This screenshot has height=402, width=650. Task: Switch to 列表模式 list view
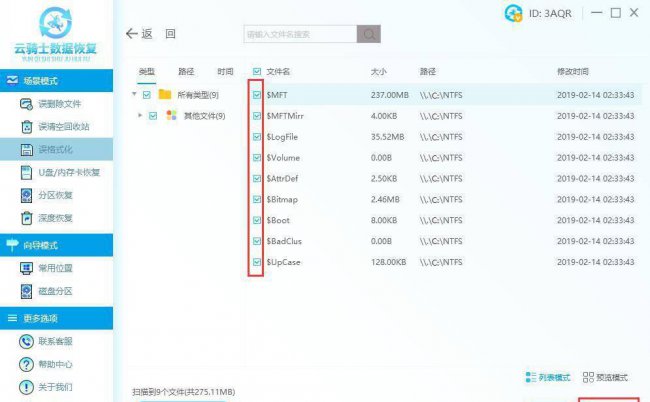pos(548,377)
